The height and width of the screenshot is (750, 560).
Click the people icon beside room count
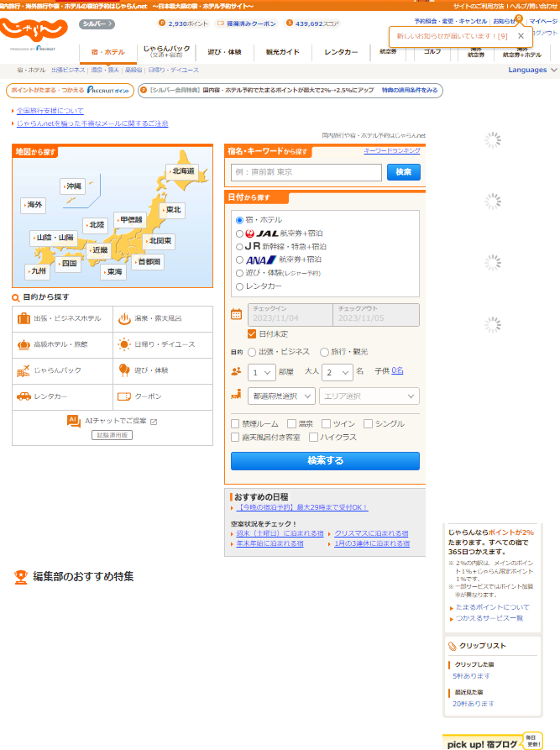(236, 371)
